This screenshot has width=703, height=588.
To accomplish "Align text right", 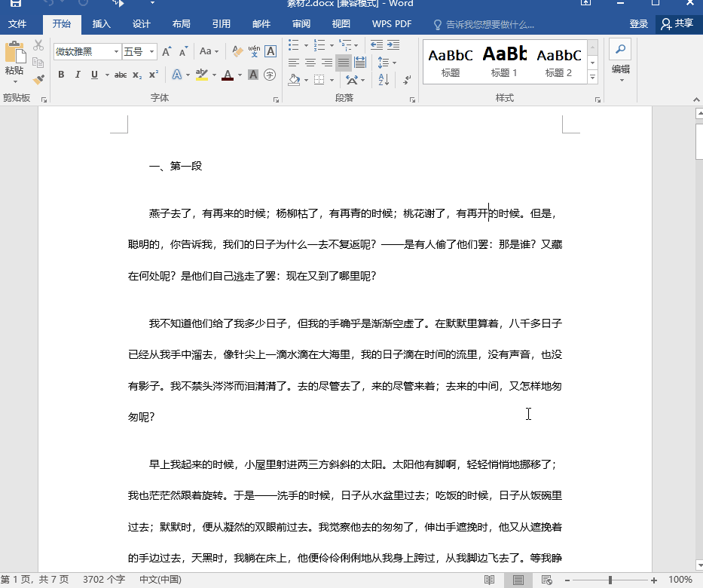I will click(327, 63).
